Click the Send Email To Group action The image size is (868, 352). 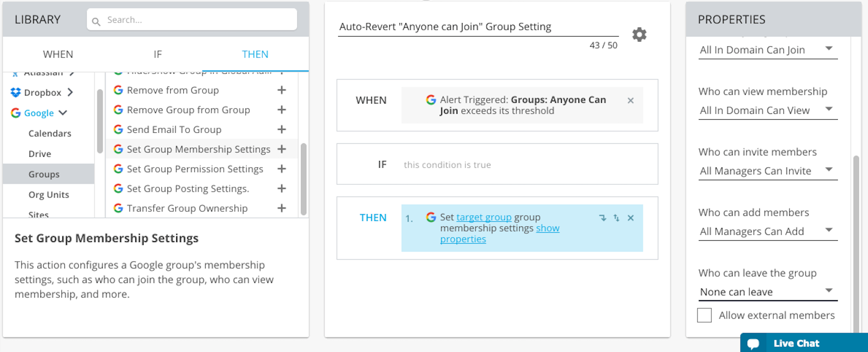coord(174,129)
